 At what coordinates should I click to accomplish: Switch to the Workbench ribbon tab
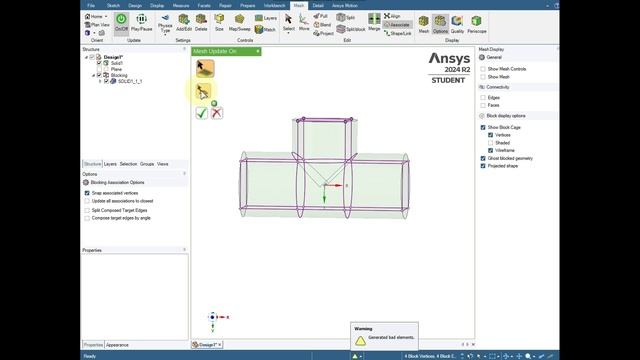(274, 6)
